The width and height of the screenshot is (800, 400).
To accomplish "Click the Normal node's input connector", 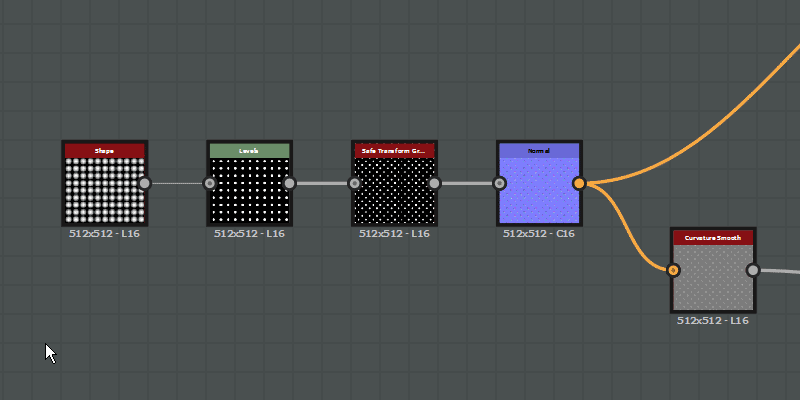I will [x=499, y=183].
